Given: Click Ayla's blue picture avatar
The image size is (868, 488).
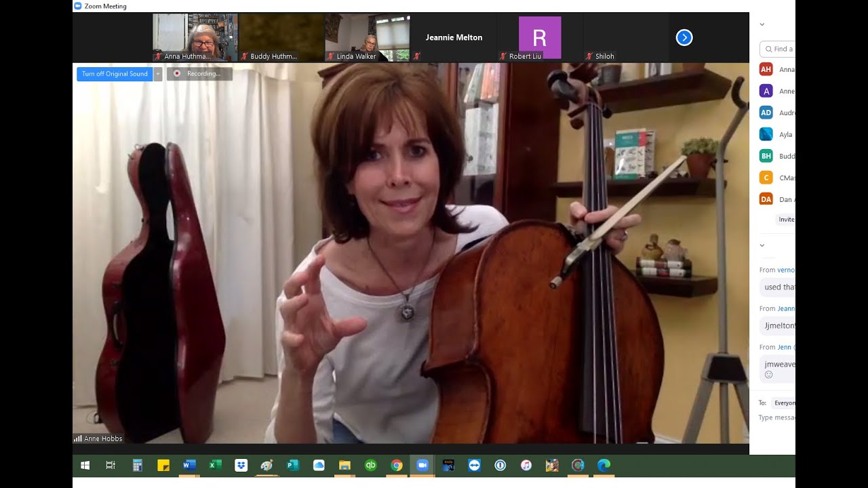Looking at the screenshot, I should click(766, 134).
